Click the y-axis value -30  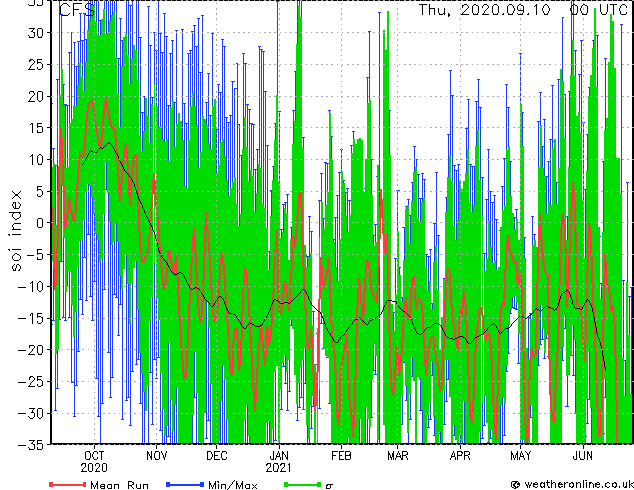click(32, 413)
